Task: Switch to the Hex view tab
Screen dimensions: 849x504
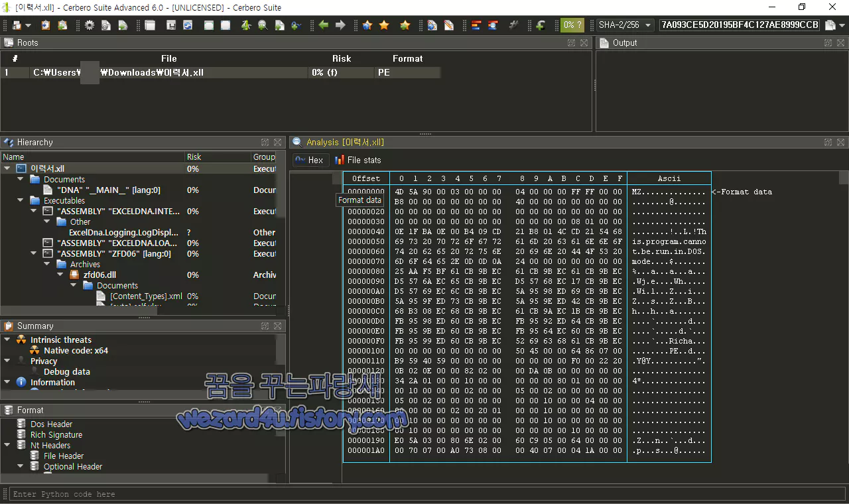Action: (309, 160)
